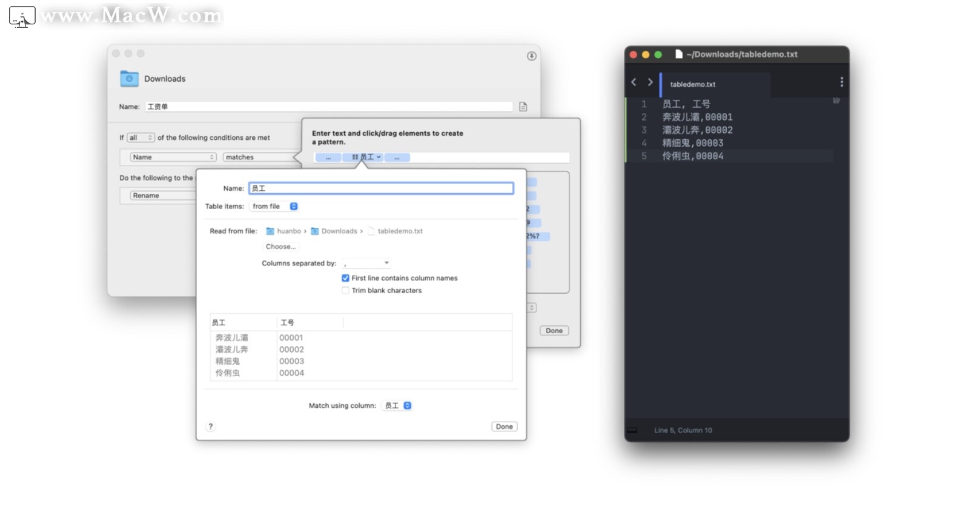The image size is (980, 521).
Task: Click Done in the pattern popover
Action: coord(554,331)
